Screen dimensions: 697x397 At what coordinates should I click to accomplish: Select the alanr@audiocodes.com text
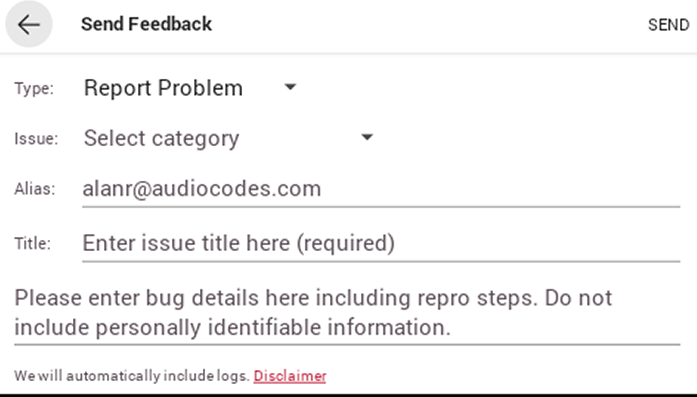pyautogui.click(x=202, y=188)
